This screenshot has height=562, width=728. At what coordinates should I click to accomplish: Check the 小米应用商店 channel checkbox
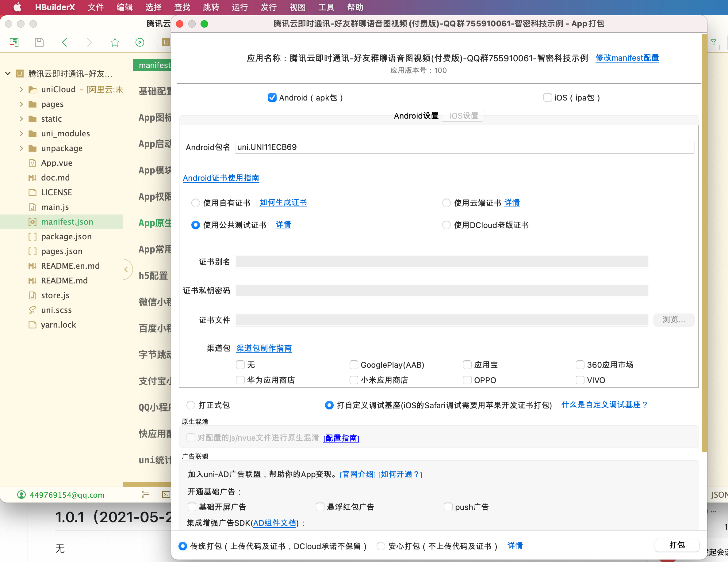pyautogui.click(x=354, y=380)
